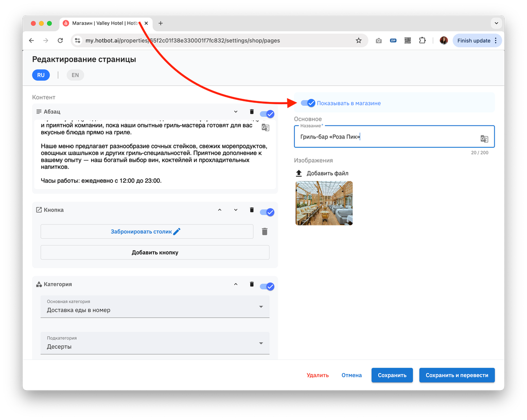Click Добавить файл label

pyautogui.click(x=327, y=173)
